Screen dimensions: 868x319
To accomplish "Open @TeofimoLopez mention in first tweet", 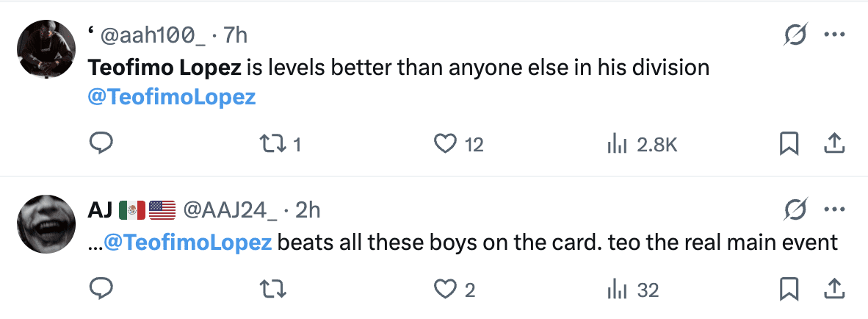I will click(172, 97).
